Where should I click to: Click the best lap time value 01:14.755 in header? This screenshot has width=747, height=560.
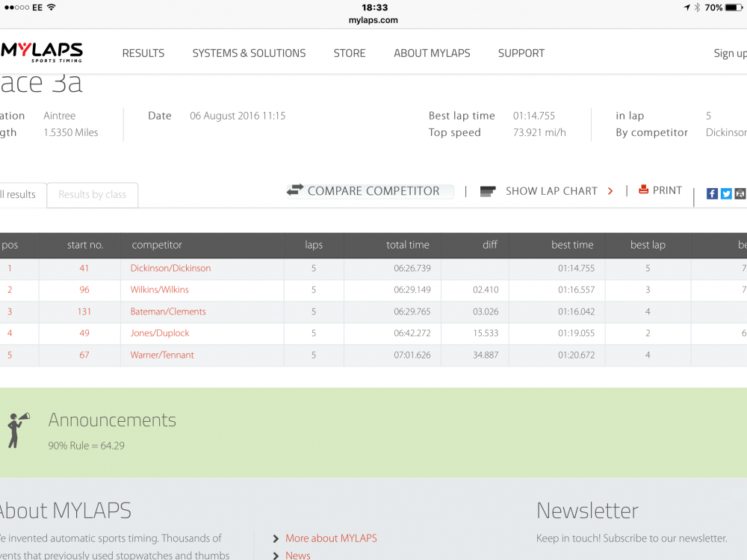(x=533, y=116)
